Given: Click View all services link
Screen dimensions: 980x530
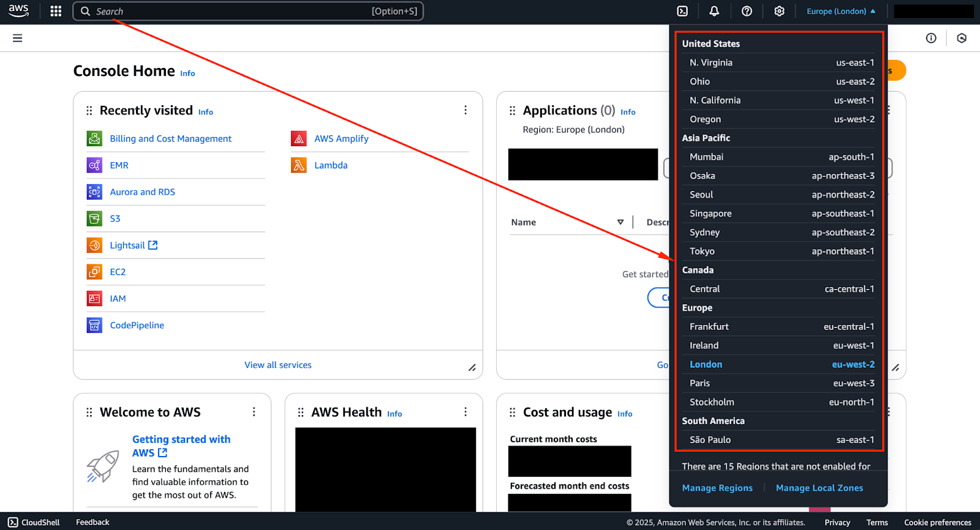Looking at the screenshot, I should tap(278, 365).
